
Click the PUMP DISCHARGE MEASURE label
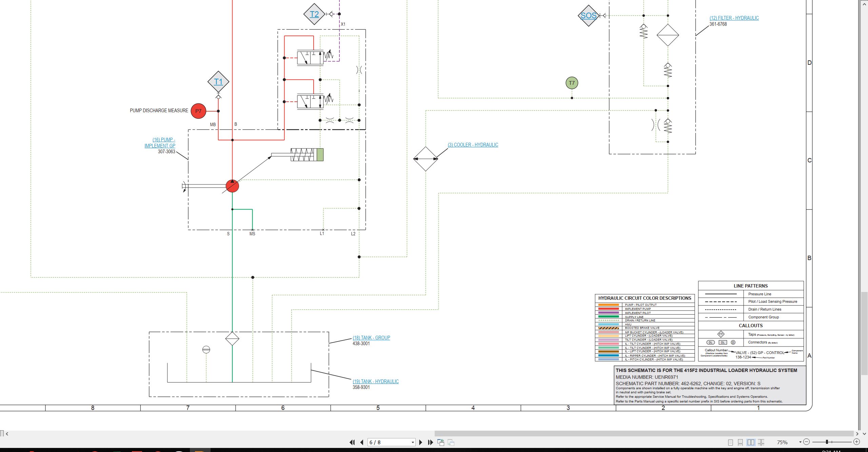159,111
